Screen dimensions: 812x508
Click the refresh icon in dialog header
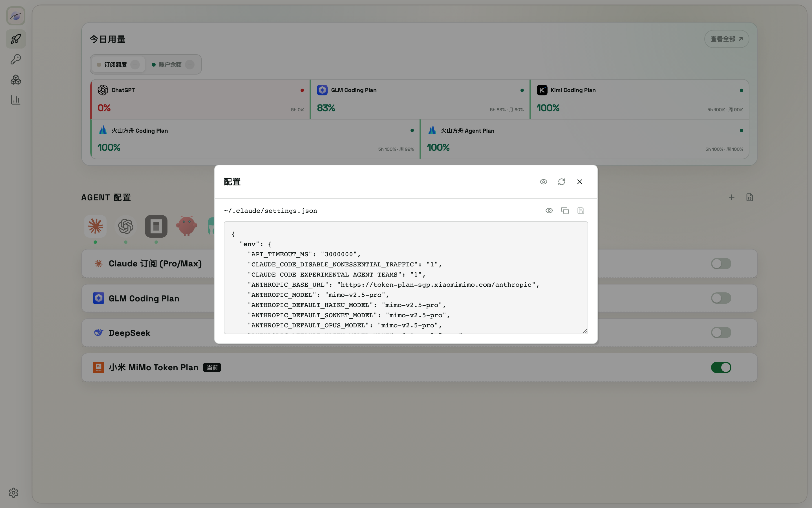561,182
